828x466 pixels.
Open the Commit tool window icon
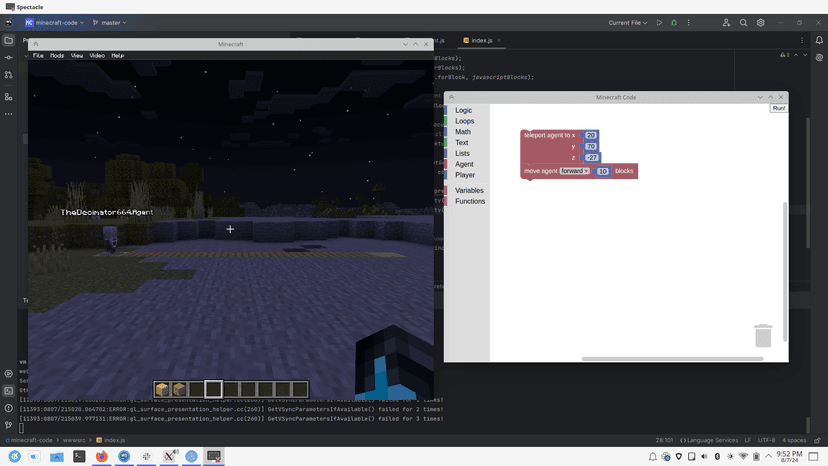click(8, 58)
